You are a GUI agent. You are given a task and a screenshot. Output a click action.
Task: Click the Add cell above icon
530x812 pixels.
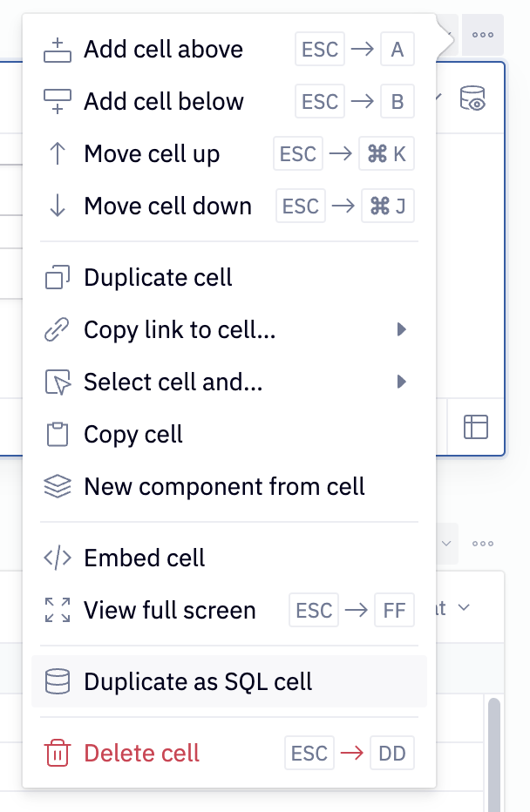(58, 51)
